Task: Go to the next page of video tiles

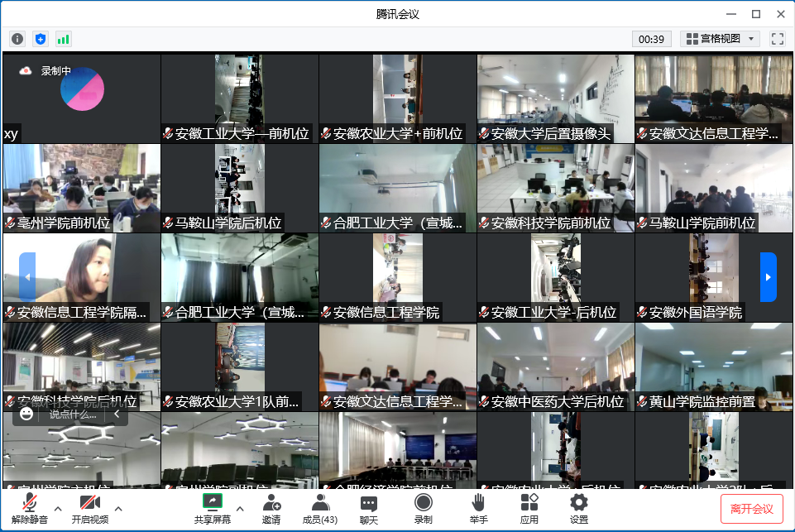Action: pyautogui.click(x=769, y=277)
